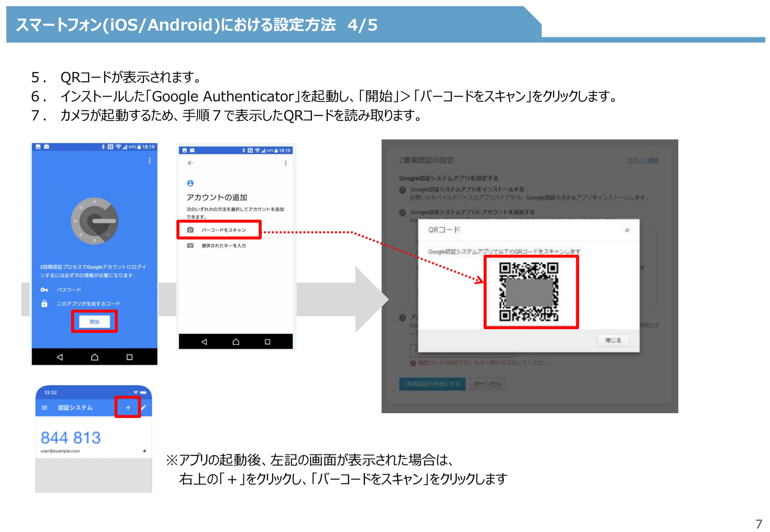Click the 18:19 clock on the blue welcome screen
The height and width of the screenshot is (532, 770).
pos(148,147)
